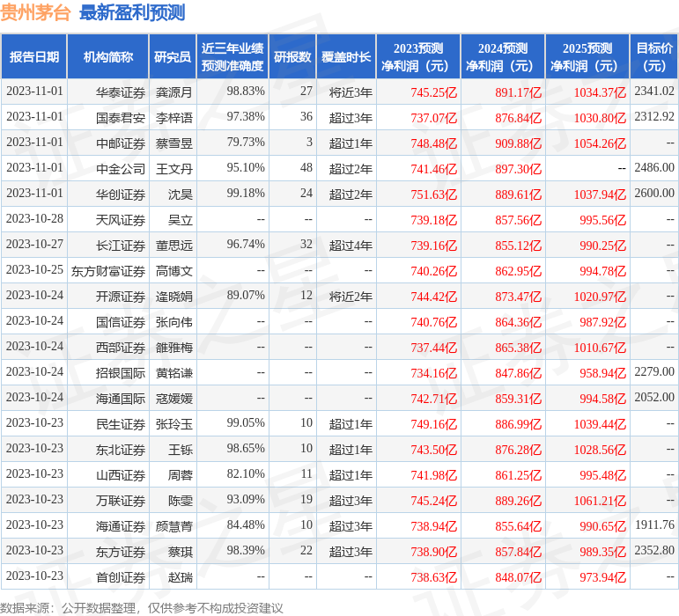Click the 贵州茅台 title text
Viewport: 679px width, 616px height.
tap(35, 12)
